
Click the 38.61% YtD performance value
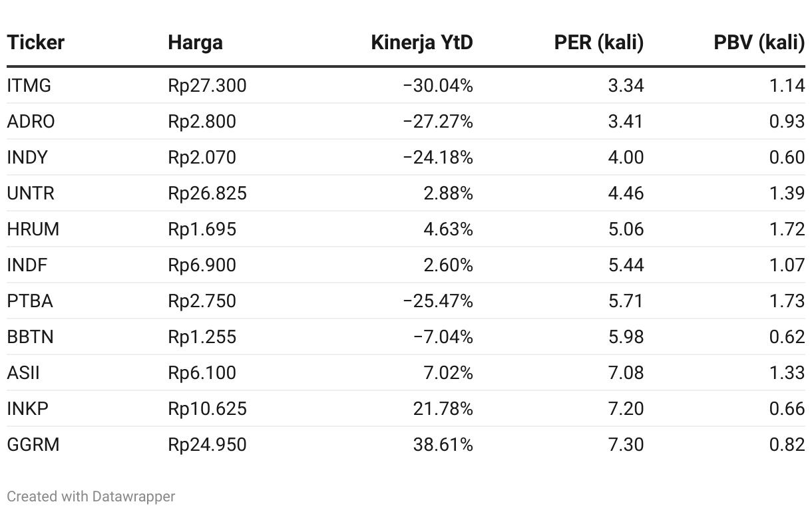tap(443, 444)
